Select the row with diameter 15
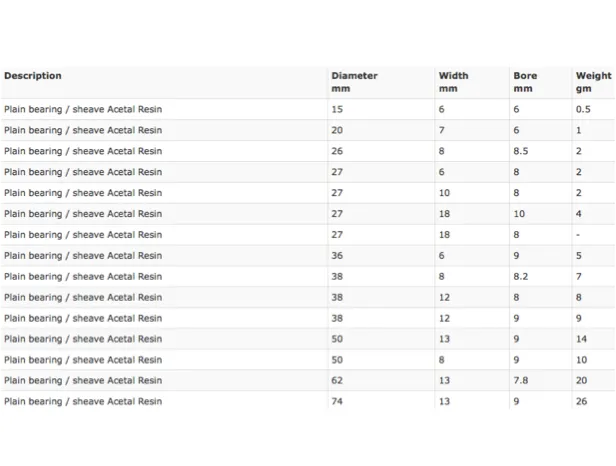The width and height of the screenshot is (616, 466). pos(308,109)
